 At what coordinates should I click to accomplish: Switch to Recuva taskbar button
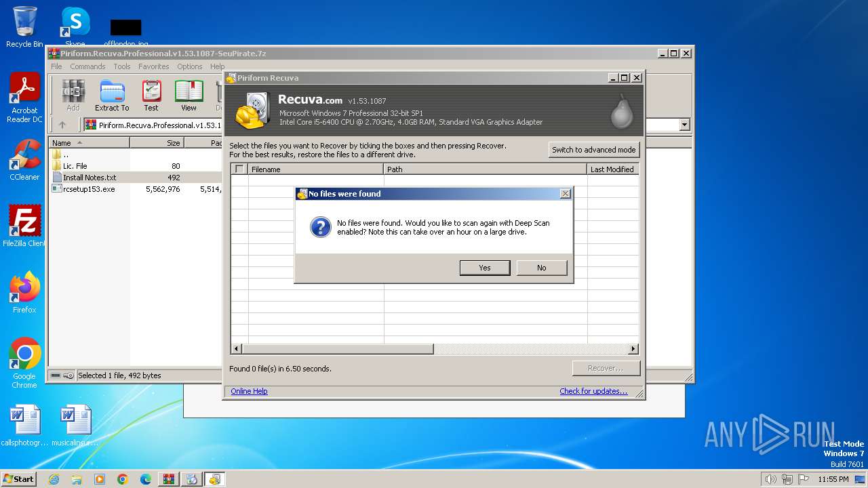click(x=215, y=479)
